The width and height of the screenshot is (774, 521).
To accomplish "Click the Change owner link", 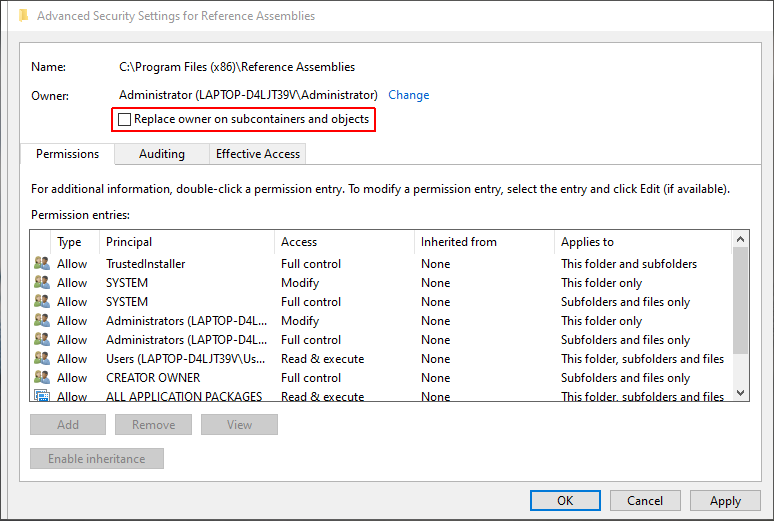I will point(408,95).
